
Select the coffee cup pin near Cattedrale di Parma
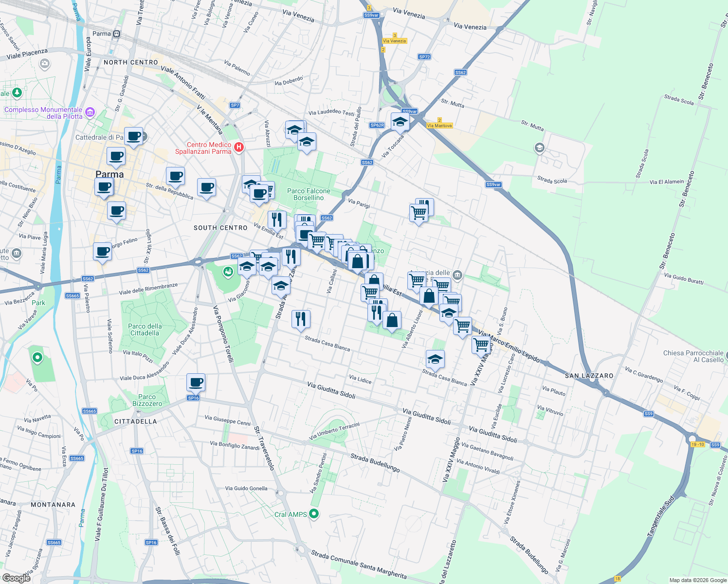point(133,137)
